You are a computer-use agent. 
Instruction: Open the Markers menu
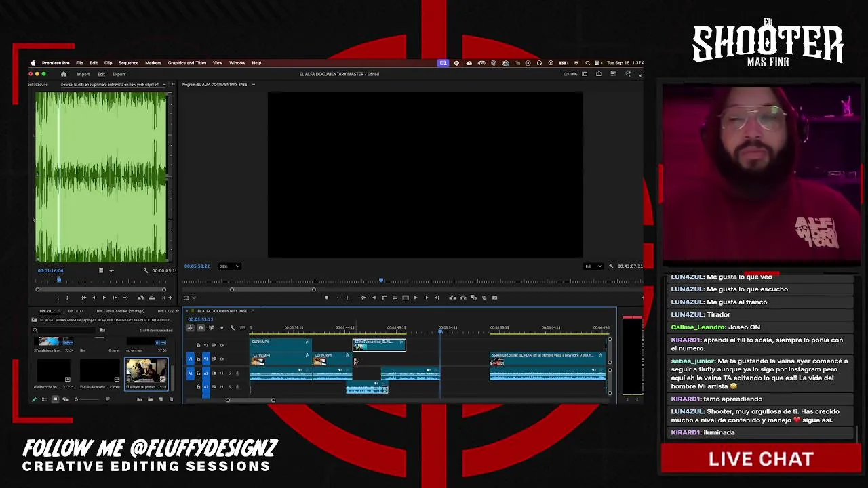click(x=153, y=63)
